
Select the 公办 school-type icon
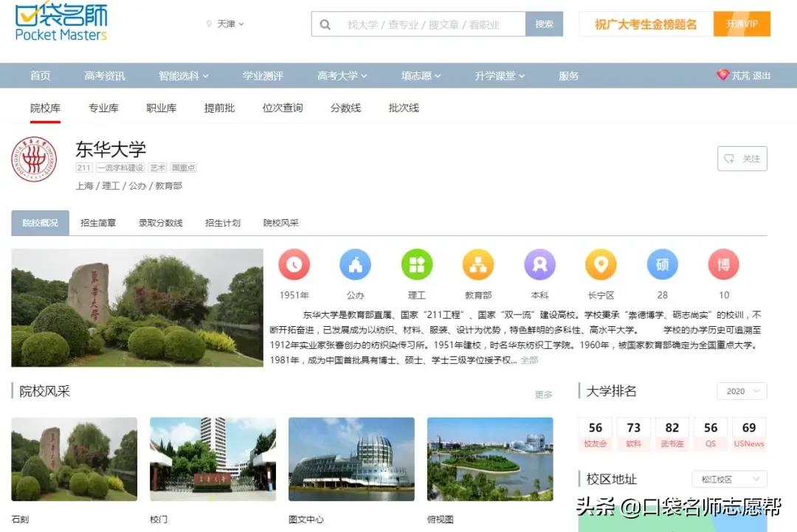(x=355, y=266)
